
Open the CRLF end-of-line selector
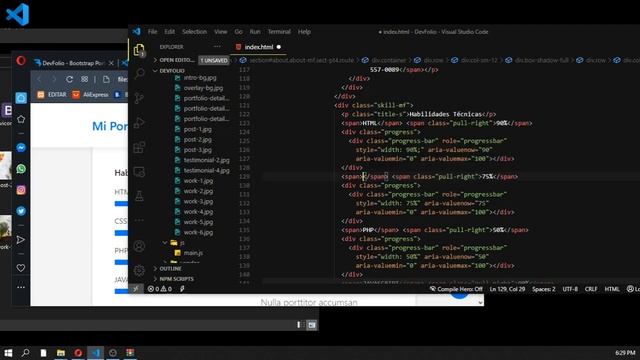click(x=591, y=289)
